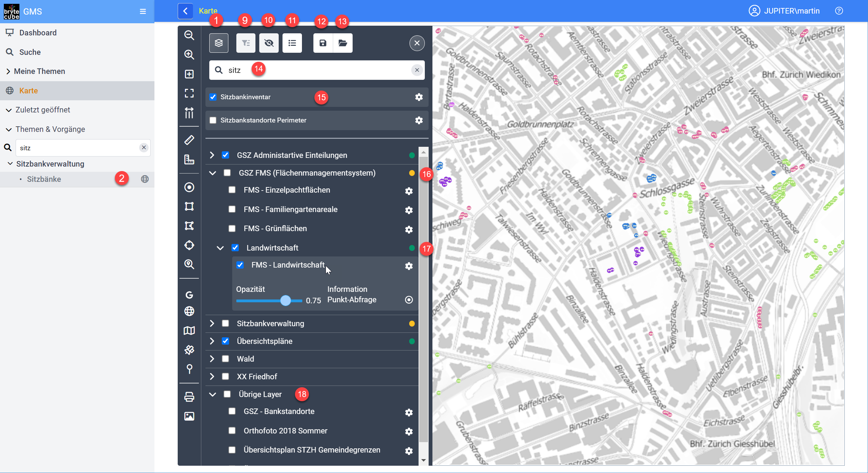Uncheck GSZ Administartive Einteilungen group
Image resolution: width=868 pixels, height=473 pixels.
pyautogui.click(x=226, y=155)
